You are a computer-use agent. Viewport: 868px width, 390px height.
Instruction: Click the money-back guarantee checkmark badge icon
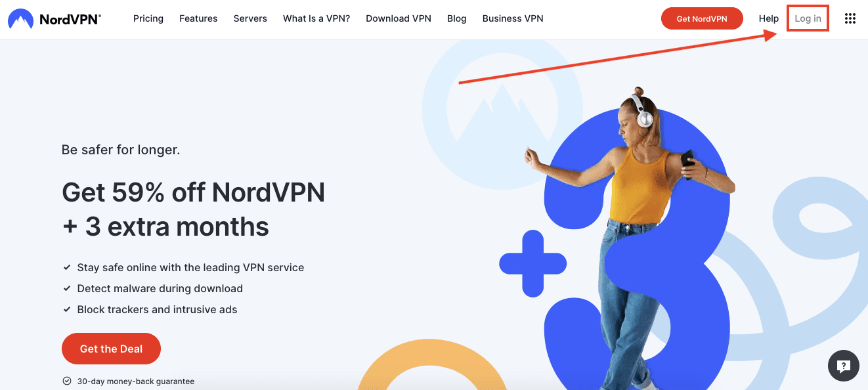(x=66, y=381)
